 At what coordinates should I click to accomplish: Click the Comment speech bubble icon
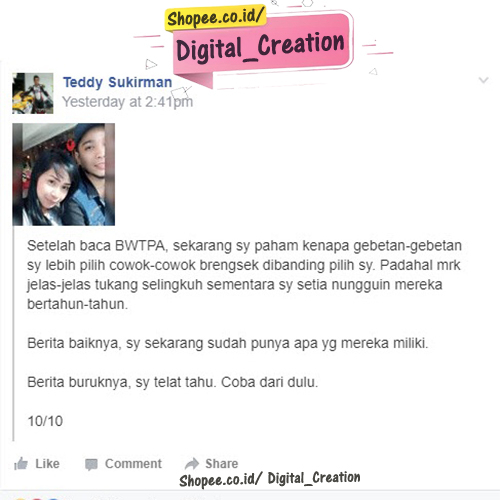click(x=91, y=464)
